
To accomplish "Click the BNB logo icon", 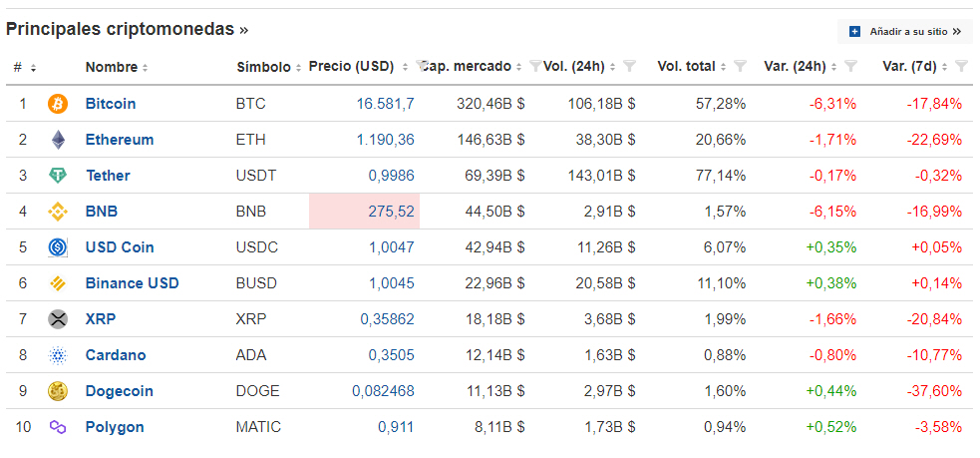I will coord(58,212).
